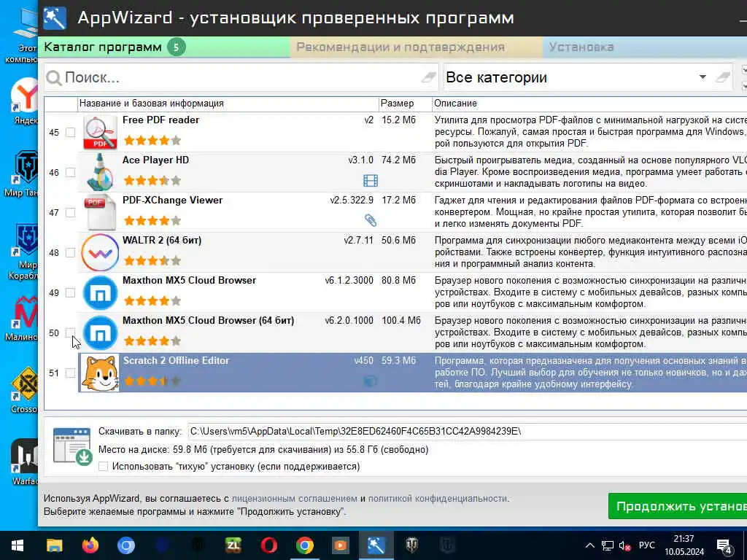Switch to the Установка tab
This screenshot has width=747, height=560.
(x=645, y=47)
